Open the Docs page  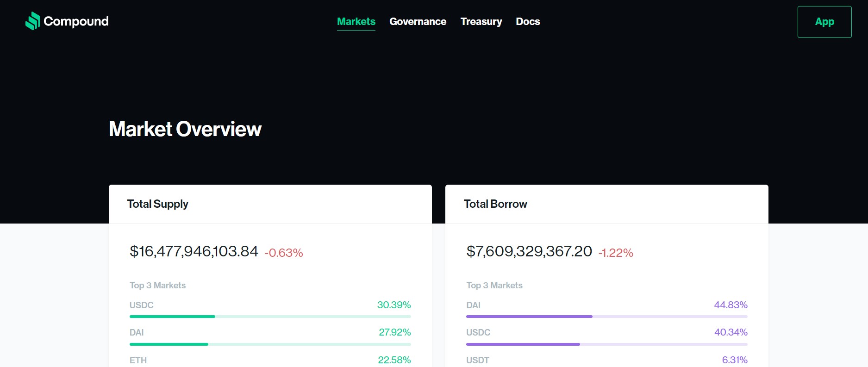point(528,21)
